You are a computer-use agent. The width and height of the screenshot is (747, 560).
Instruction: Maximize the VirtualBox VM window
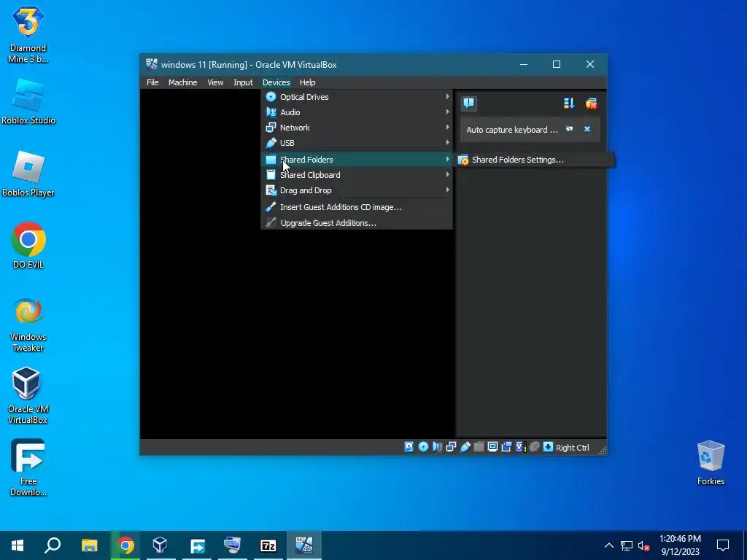point(557,64)
